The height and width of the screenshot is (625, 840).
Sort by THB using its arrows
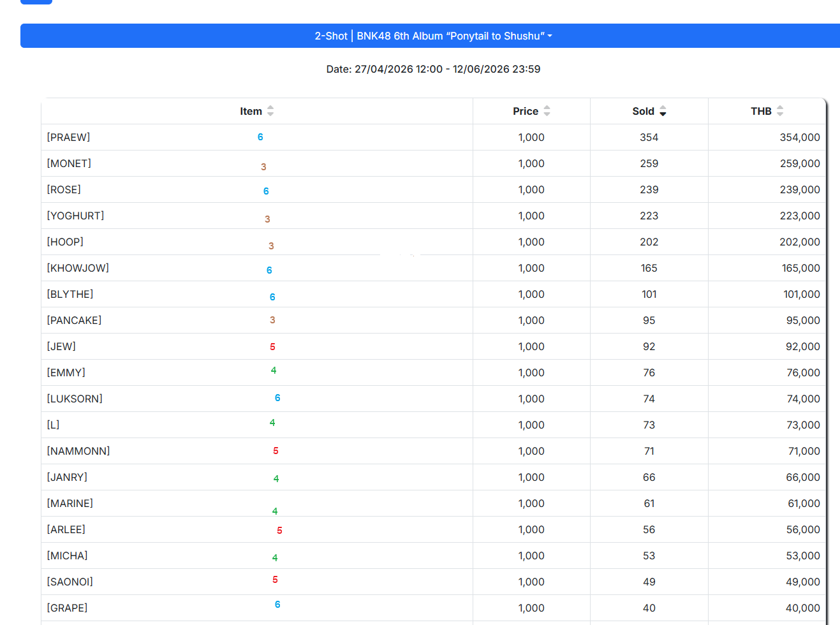point(780,111)
